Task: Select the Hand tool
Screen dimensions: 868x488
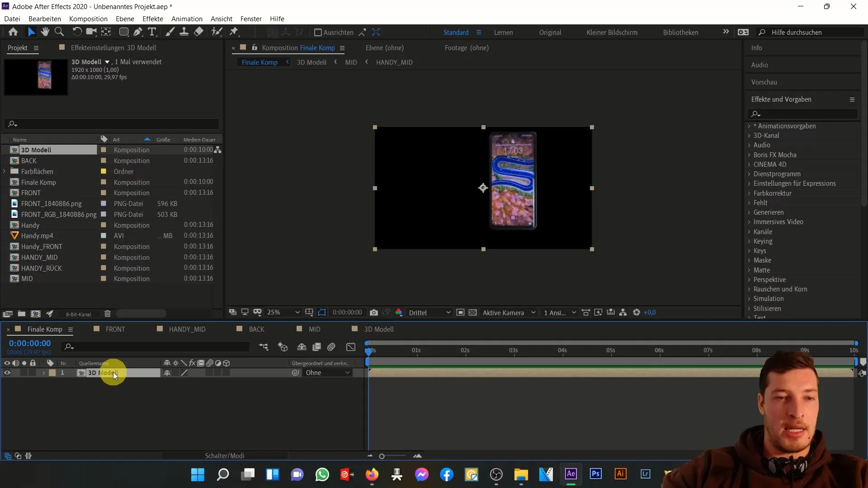Action: coord(45,32)
